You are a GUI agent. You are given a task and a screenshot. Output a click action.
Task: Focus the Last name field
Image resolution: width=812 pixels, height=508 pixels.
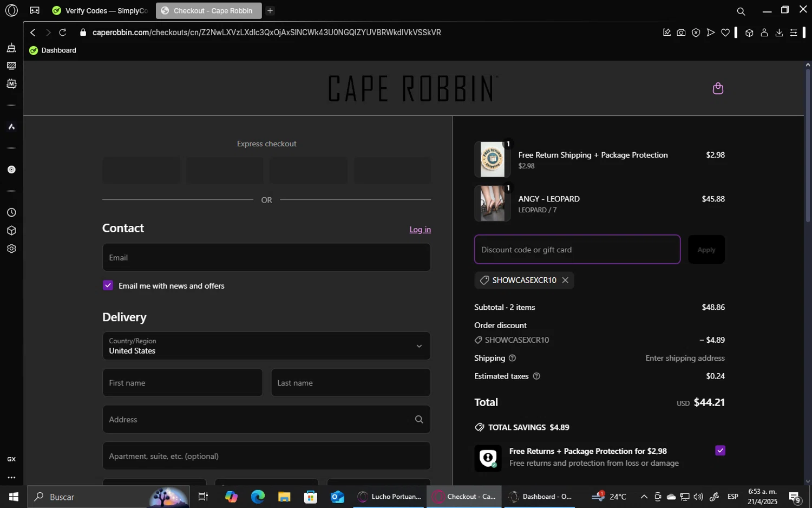tap(351, 383)
